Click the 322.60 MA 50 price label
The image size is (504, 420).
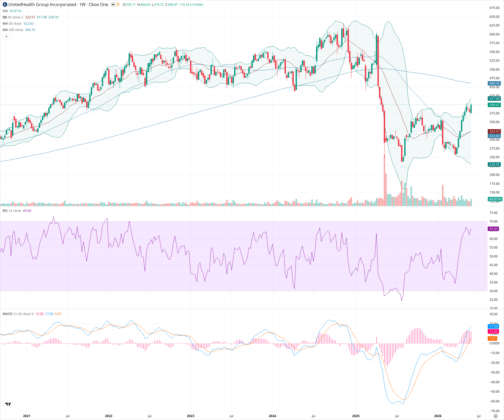pyautogui.click(x=494, y=136)
